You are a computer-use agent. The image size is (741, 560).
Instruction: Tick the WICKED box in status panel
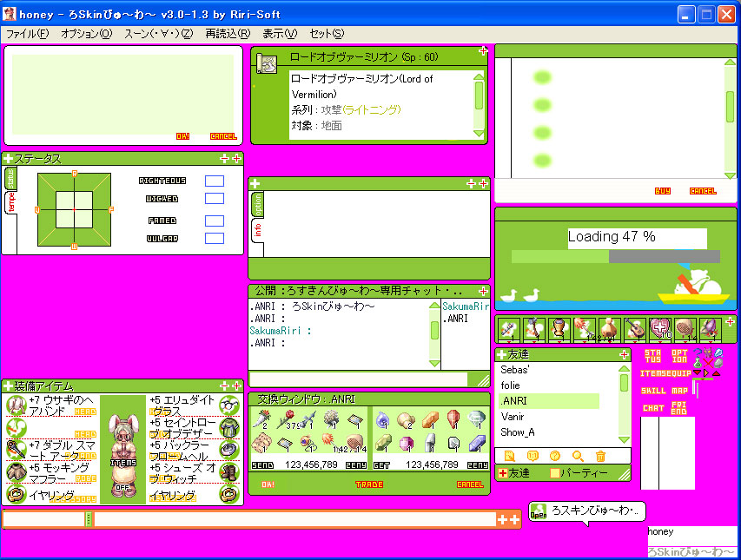(x=214, y=198)
